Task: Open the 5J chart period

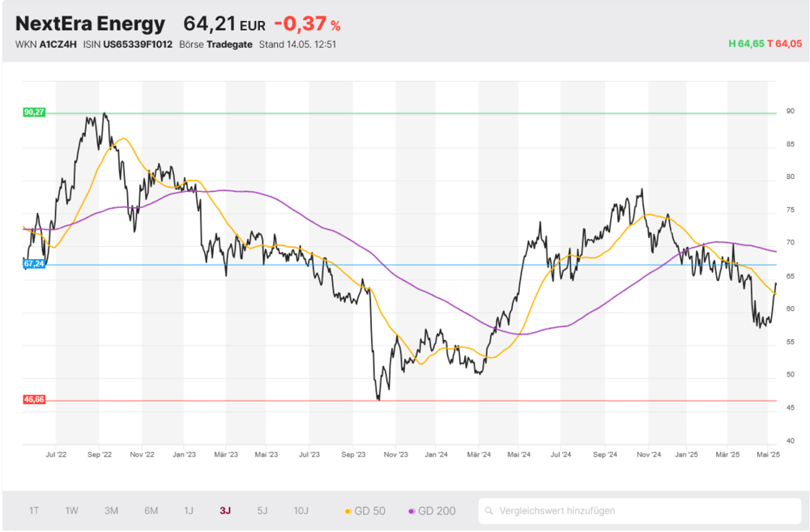Action: click(x=262, y=511)
